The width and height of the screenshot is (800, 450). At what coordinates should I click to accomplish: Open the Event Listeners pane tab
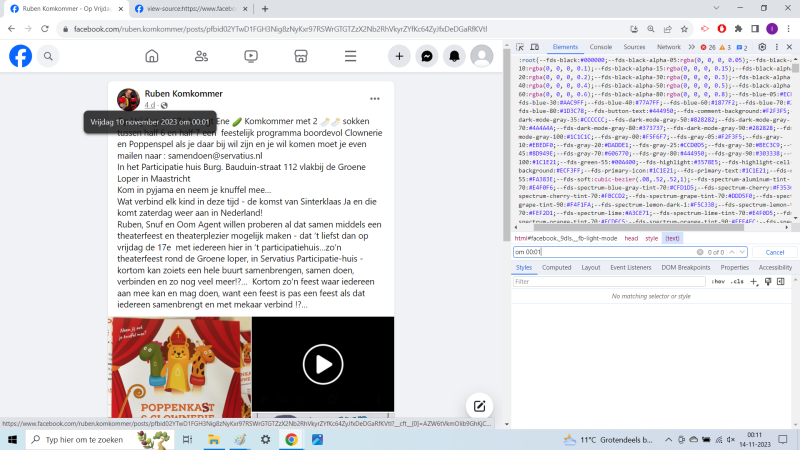[x=631, y=267]
